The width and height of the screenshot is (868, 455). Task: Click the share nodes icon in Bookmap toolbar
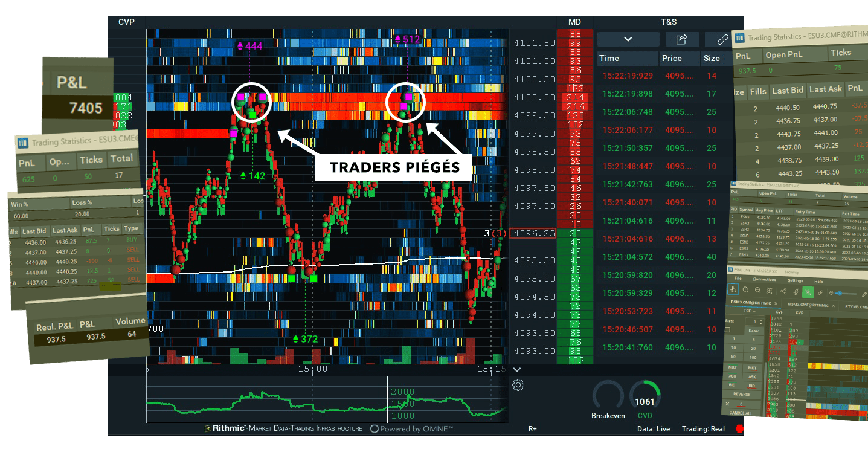[x=783, y=291]
